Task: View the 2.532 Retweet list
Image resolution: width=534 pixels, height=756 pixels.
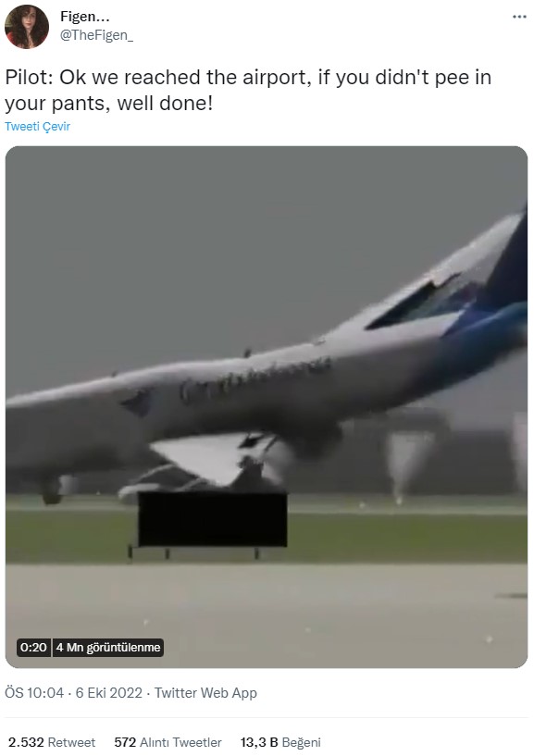Action: point(52,742)
